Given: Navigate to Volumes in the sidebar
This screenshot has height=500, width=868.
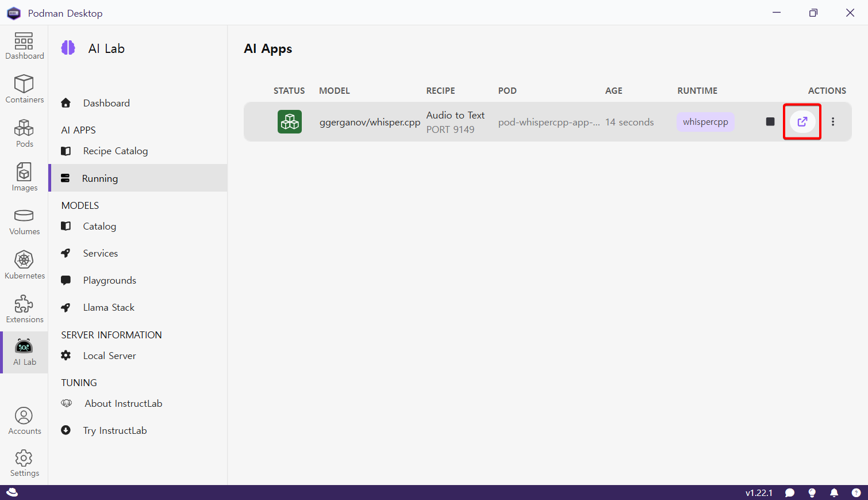Looking at the screenshot, I should (x=24, y=222).
